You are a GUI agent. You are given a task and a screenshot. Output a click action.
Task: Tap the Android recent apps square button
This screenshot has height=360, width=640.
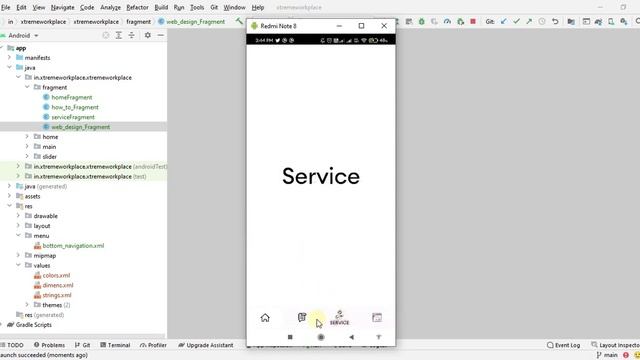[x=290, y=337]
